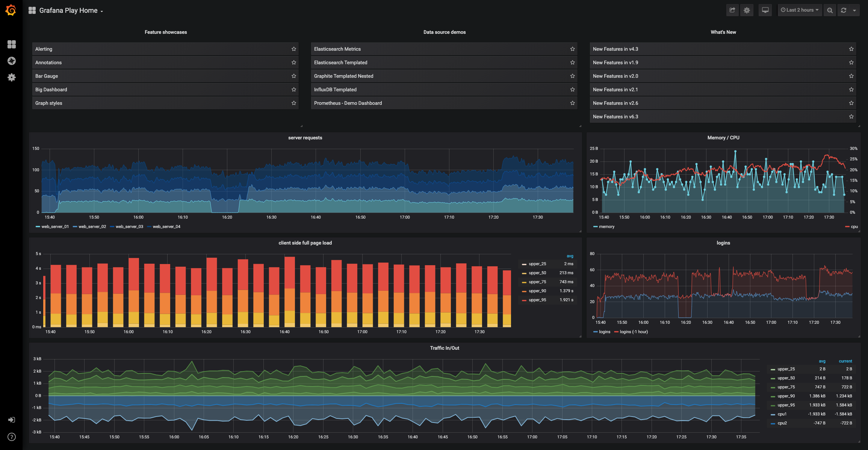The height and width of the screenshot is (450, 868).
Task: Click the Sign in icon in sidebar
Action: [12, 420]
